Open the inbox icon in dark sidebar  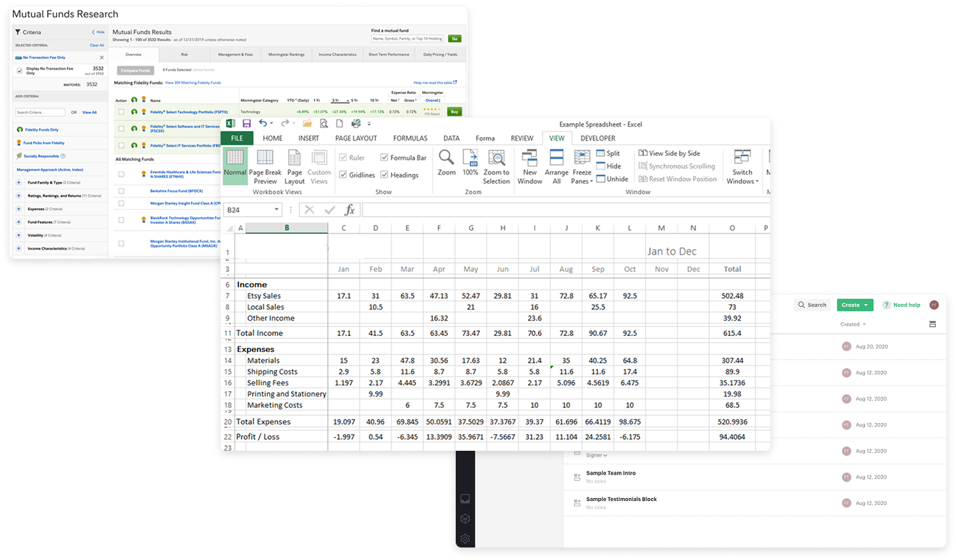pos(465,499)
